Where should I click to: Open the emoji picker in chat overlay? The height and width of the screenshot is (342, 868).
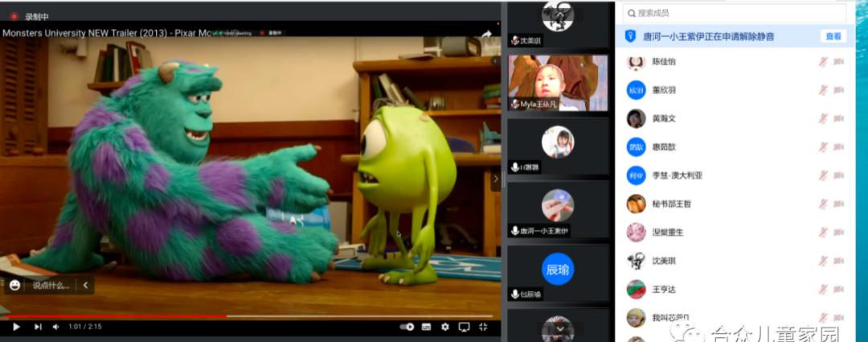tap(15, 285)
